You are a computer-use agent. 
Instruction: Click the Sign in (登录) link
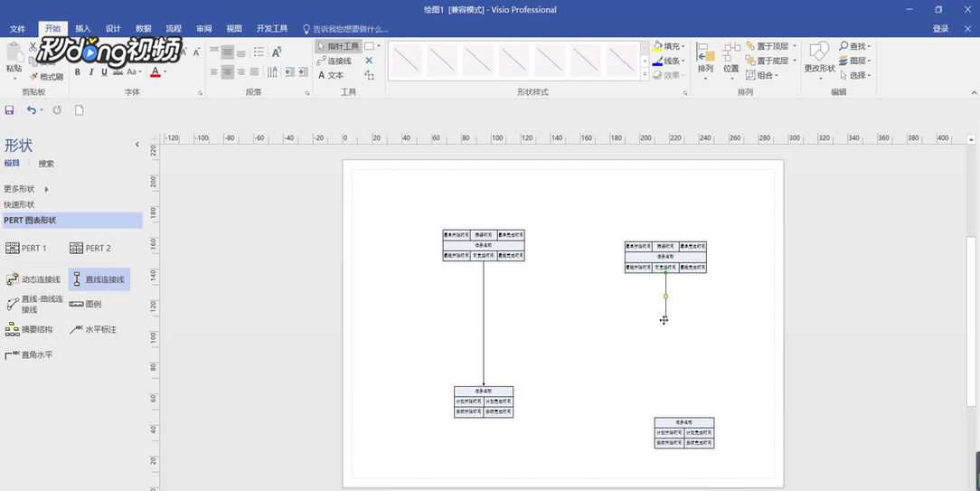click(x=940, y=29)
